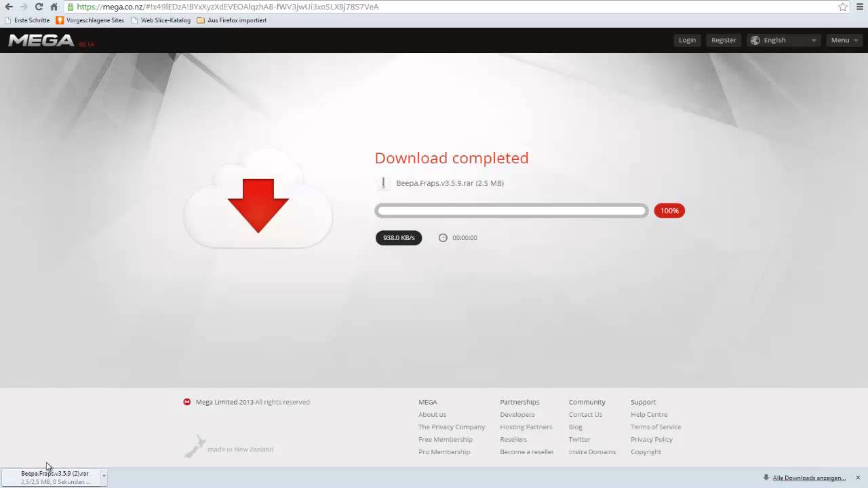Open the English language dropdown

(x=784, y=40)
